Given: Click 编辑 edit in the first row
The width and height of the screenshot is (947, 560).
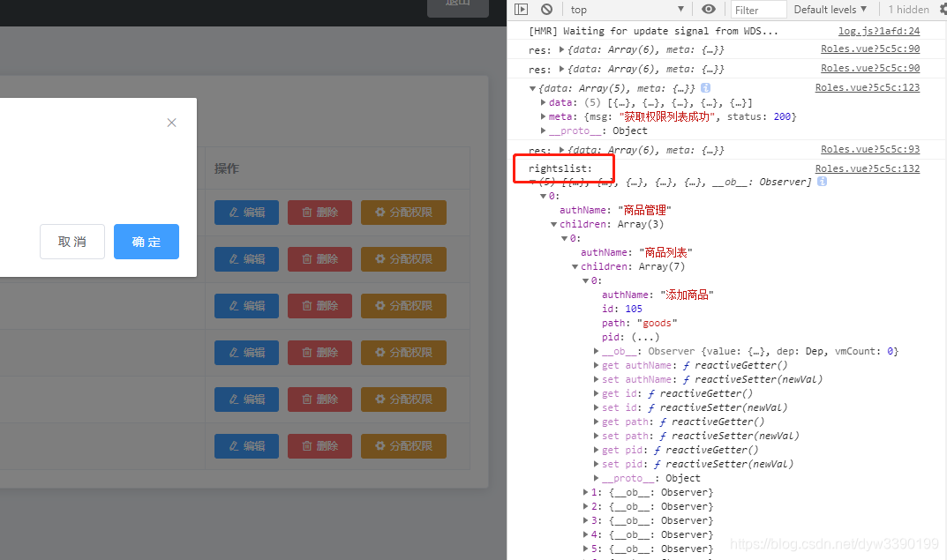Looking at the screenshot, I should (x=246, y=213).
